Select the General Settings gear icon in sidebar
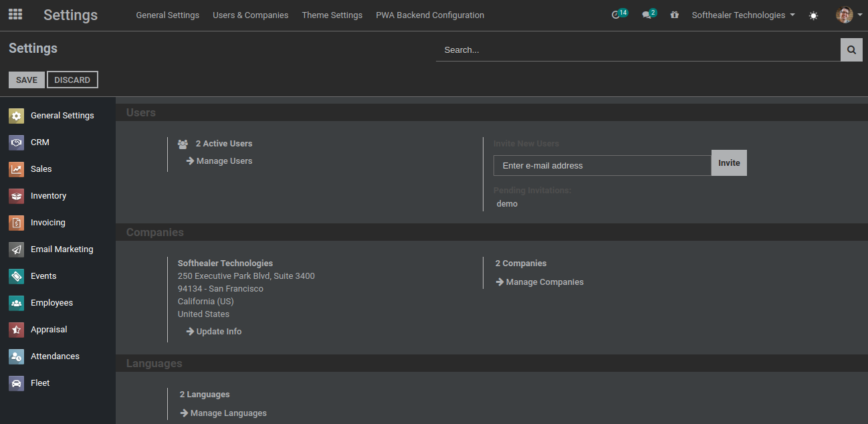Image resolution: width=868 pixels, height=424 pixels. click(17, 116)
